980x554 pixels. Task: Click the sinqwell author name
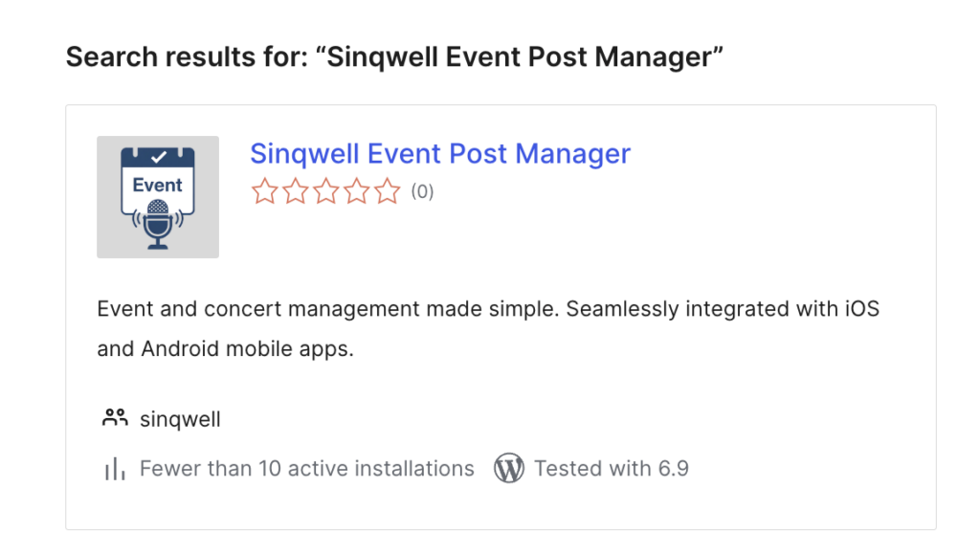[180, 419]
